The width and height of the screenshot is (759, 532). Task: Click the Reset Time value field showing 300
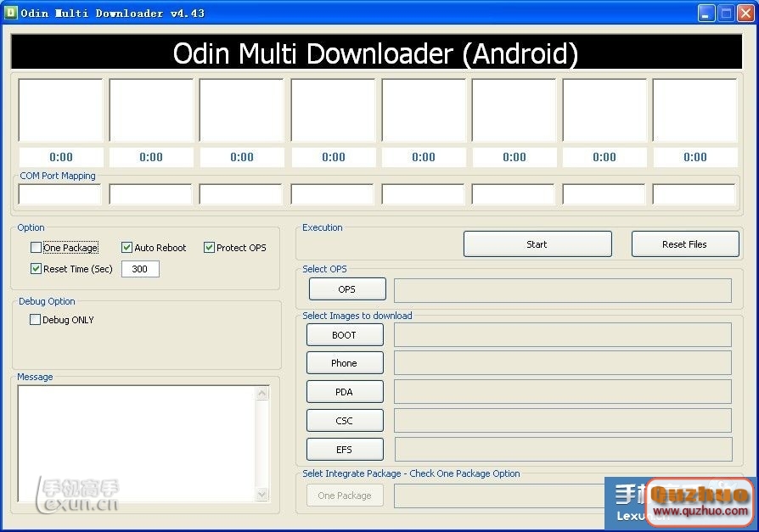pyautogui.click(x=140, y=269)
